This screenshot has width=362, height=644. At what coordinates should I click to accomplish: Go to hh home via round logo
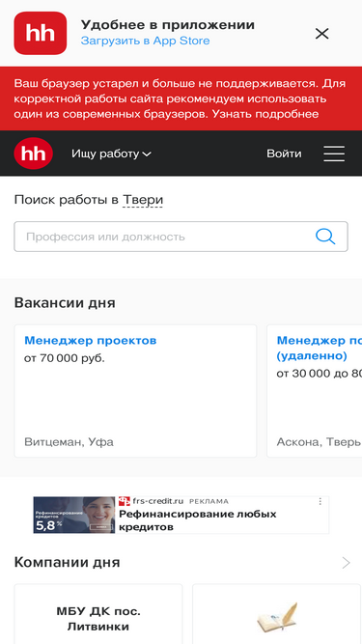point(33,154)
